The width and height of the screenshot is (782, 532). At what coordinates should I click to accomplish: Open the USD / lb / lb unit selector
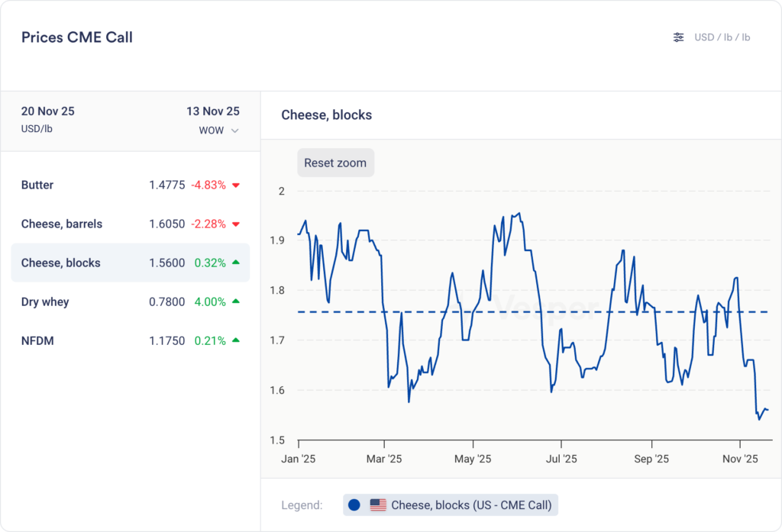tap(722, 37)
